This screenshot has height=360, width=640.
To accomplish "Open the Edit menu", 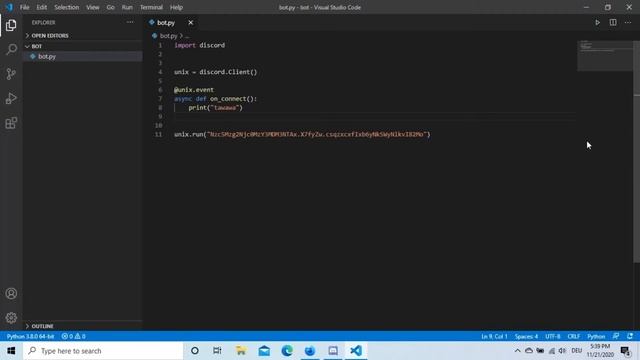I will coord(42,7).
